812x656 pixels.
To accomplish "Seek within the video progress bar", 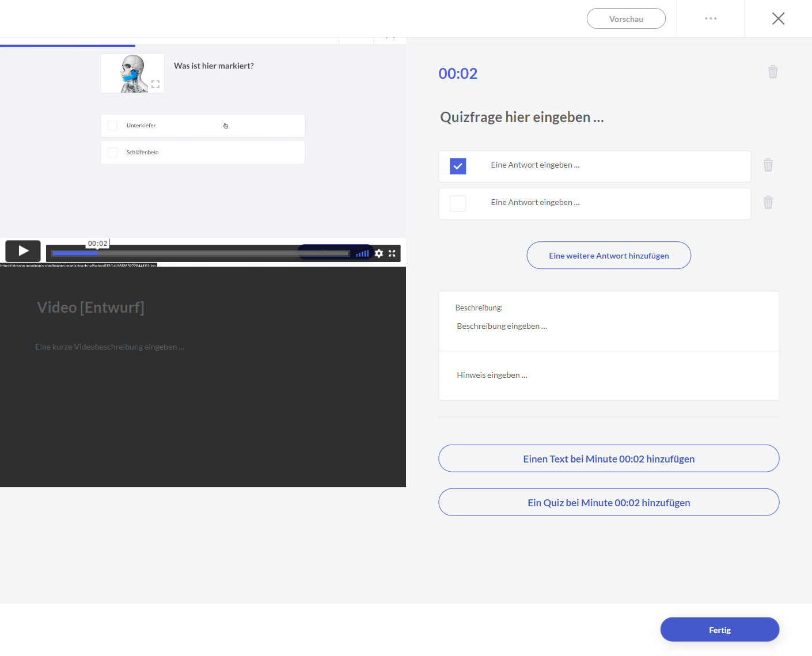I will (200, 253).
